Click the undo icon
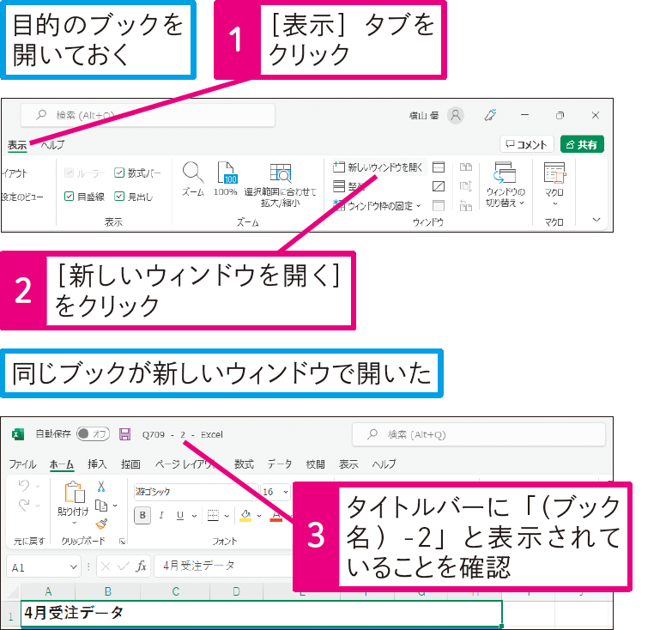672x630 pixels. (x=24, y=486)
